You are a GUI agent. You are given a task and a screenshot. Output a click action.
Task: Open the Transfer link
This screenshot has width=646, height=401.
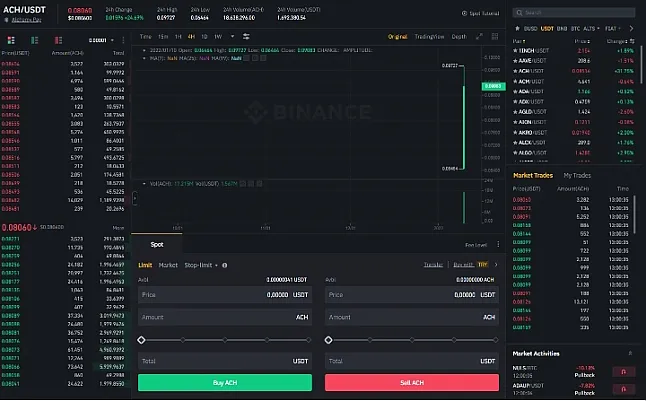coord(433,265)
